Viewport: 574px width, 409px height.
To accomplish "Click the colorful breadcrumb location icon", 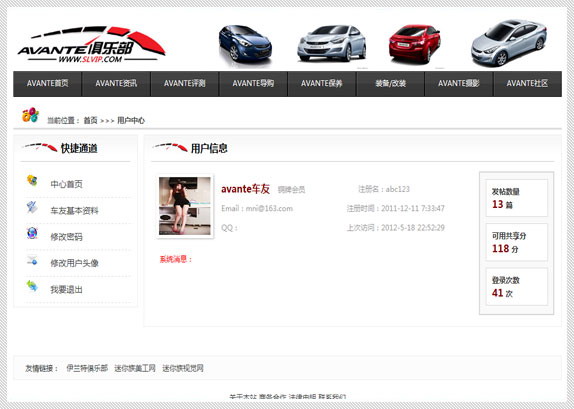I will click(x=30, y=115).
